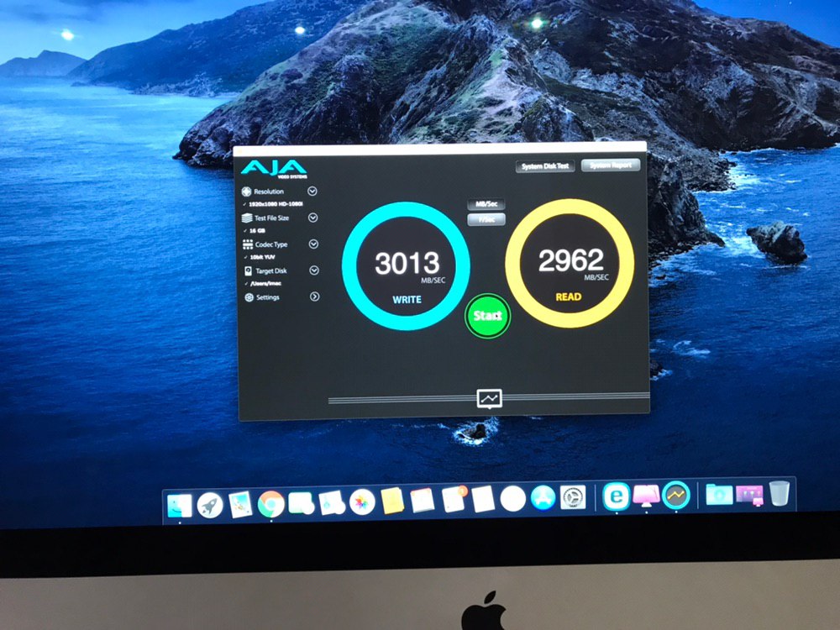
Task: Click the WRITE label in cyan gauge
Action: [407, 300]
